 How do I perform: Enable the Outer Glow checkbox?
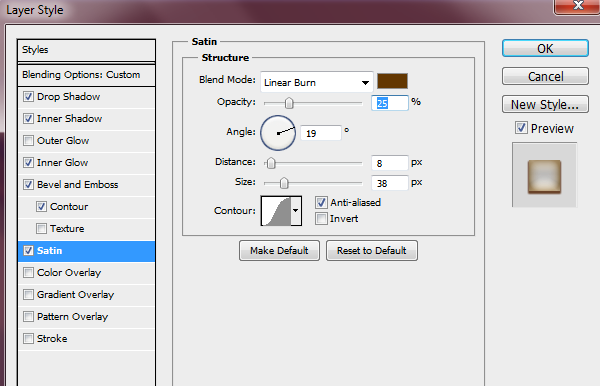[28, 140]
